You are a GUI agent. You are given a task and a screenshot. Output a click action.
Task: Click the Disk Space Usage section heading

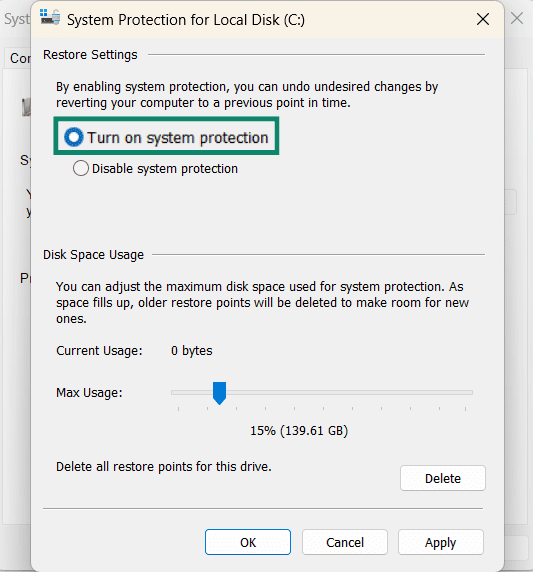(x=93, y=255)
